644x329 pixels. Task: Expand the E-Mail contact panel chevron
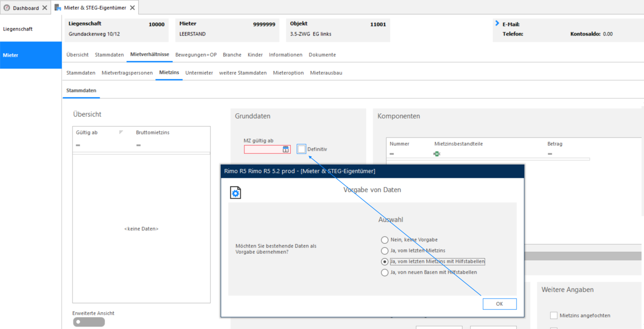(x=497, y=24)
